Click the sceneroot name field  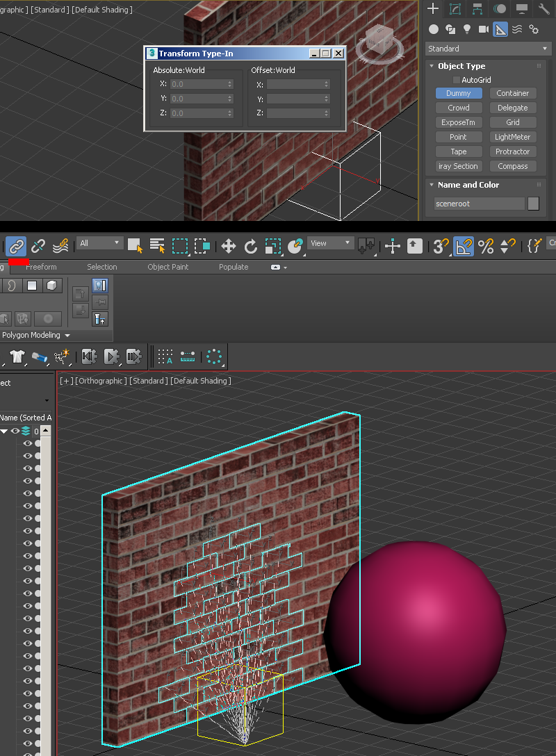tap(479, 204)
